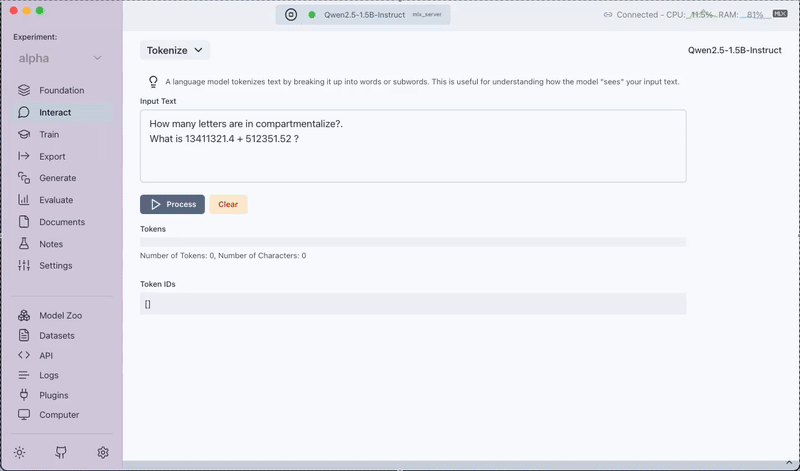Screen dimensions: 800x471
Task: Open the Train tab in sidebar
Action: (49, 134)
